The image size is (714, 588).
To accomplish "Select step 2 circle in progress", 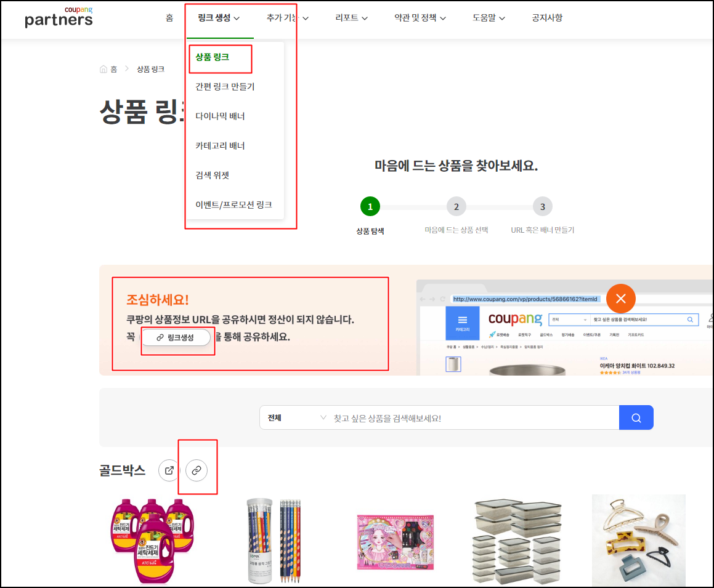I will point(456,207).
